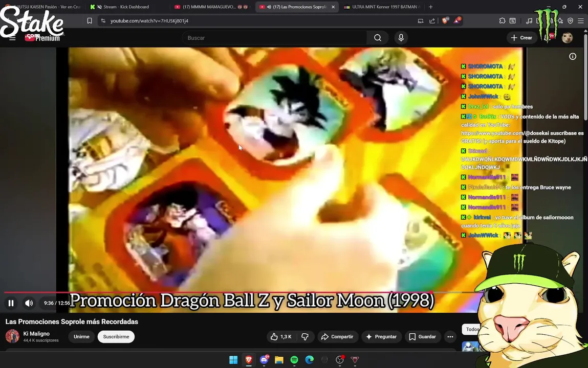Select the Todos filter chip

tap(472, 330)
